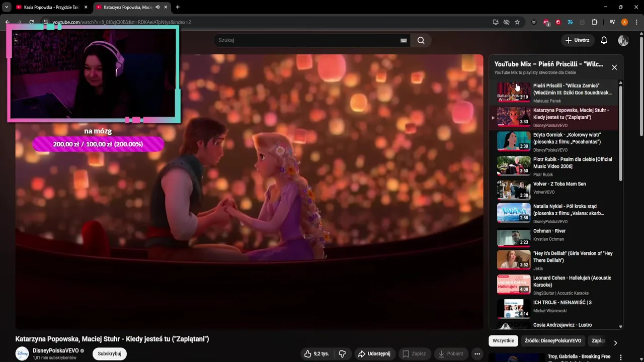Select Katarzyna Popowska Kiedy jesteś tu playlist item
The height and width of the screenshot is (362, 644).
tap(553, 117)
